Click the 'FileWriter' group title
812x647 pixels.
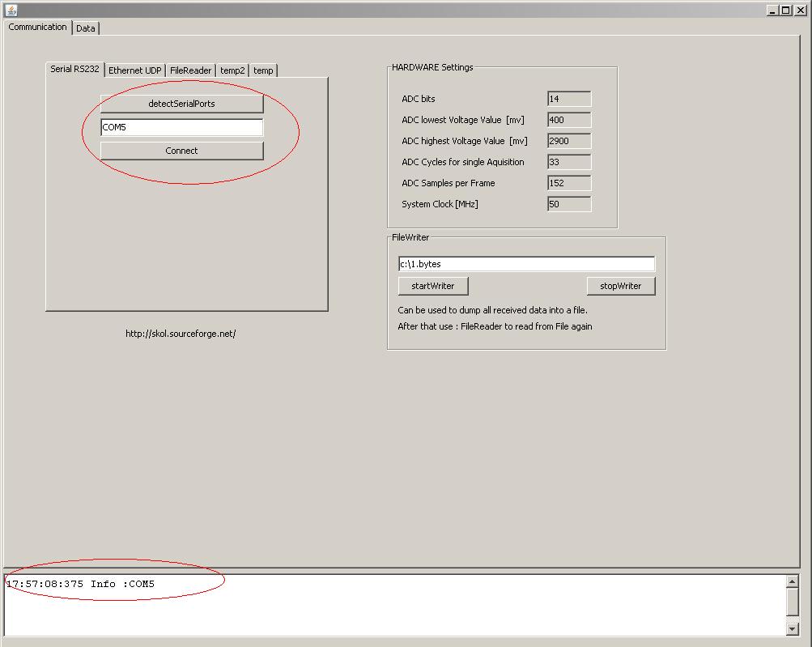(x=410, y=237)
